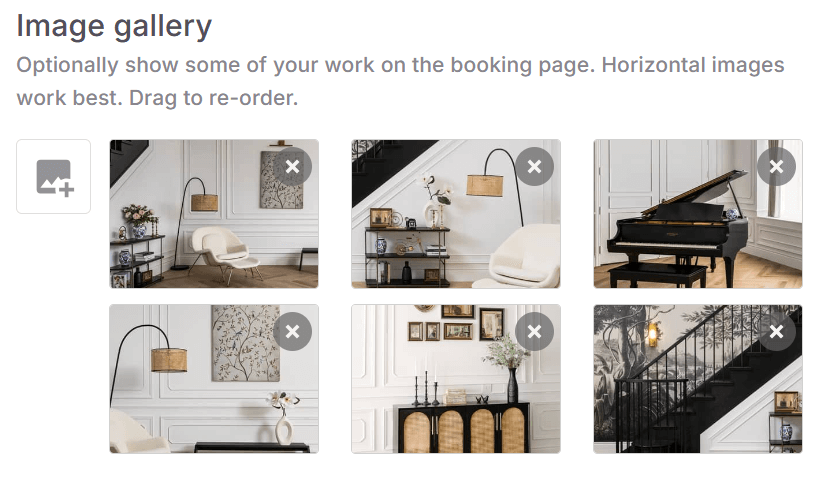
Task: Select the grand piano thumbnail
Action: click(x=698, y=214)
